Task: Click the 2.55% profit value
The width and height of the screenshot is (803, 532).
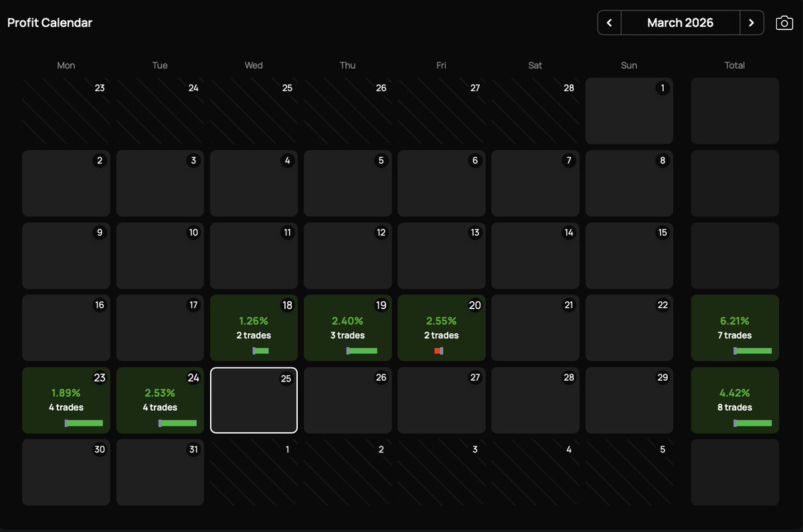Action: click(x=441, y=321)
